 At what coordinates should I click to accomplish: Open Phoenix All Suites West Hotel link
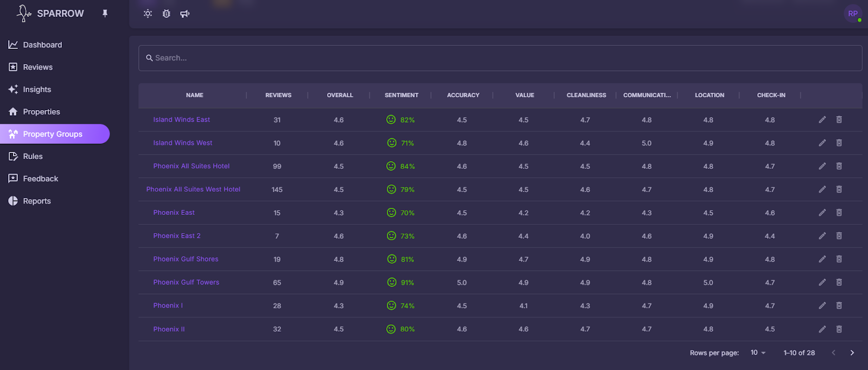coord(193,189)
